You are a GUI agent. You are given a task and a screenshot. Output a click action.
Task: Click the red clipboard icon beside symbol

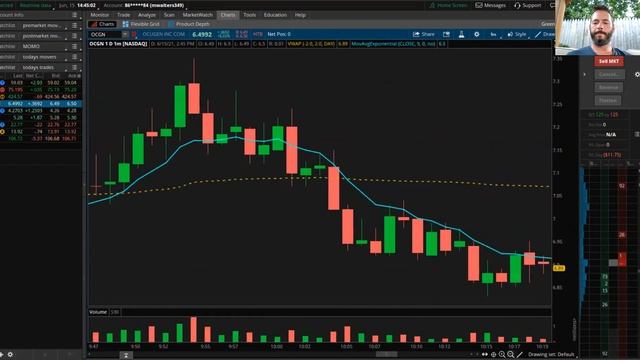(x=134, y=34)
